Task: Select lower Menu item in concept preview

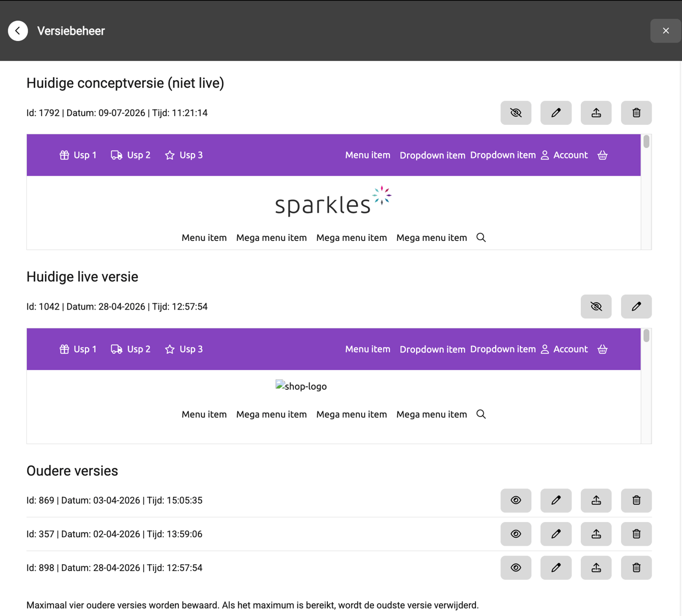Action: coord(204,238)
